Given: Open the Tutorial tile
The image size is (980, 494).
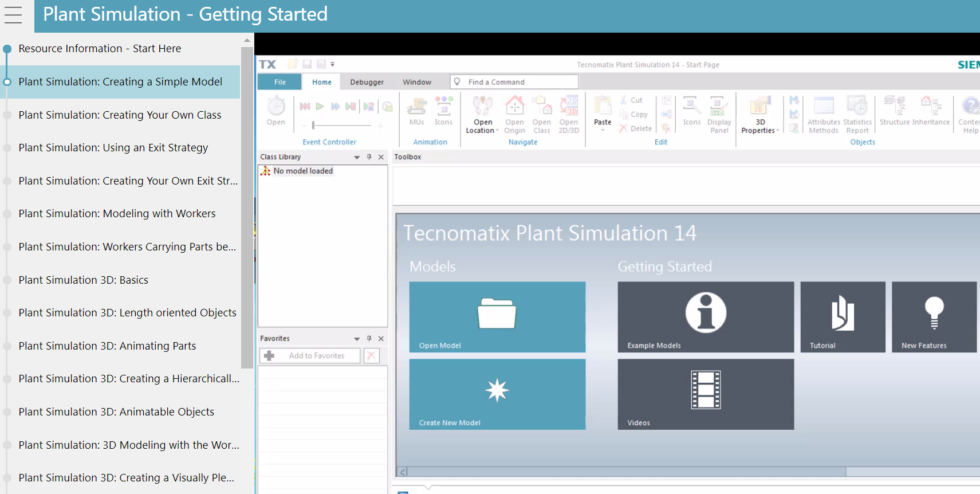Looking at the screenshot, I should pos(843,317).
